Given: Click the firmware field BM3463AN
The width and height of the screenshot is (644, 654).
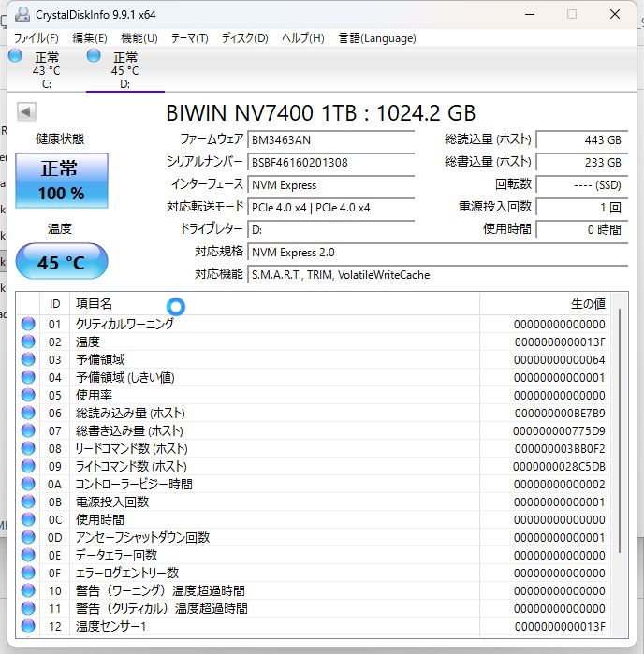Looking at the screenshot, I should click(x=331, y=139).
